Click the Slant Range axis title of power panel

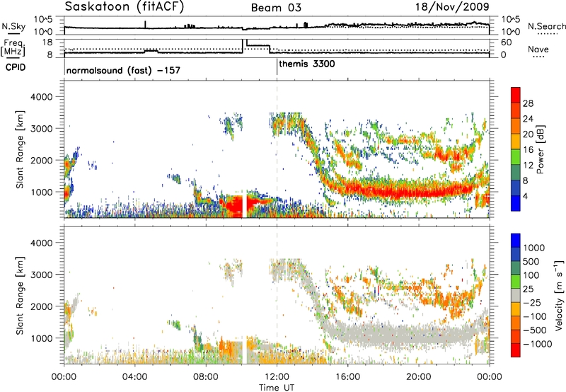(20, 149)
